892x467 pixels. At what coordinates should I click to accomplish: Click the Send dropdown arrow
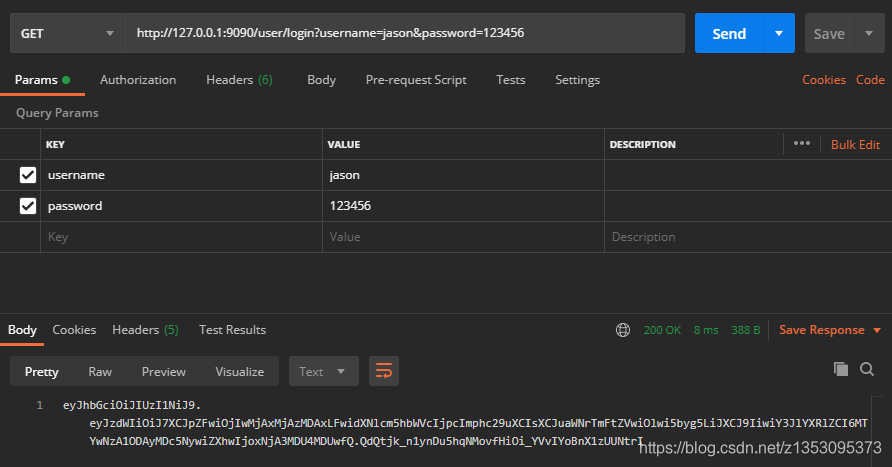point(779,34)
